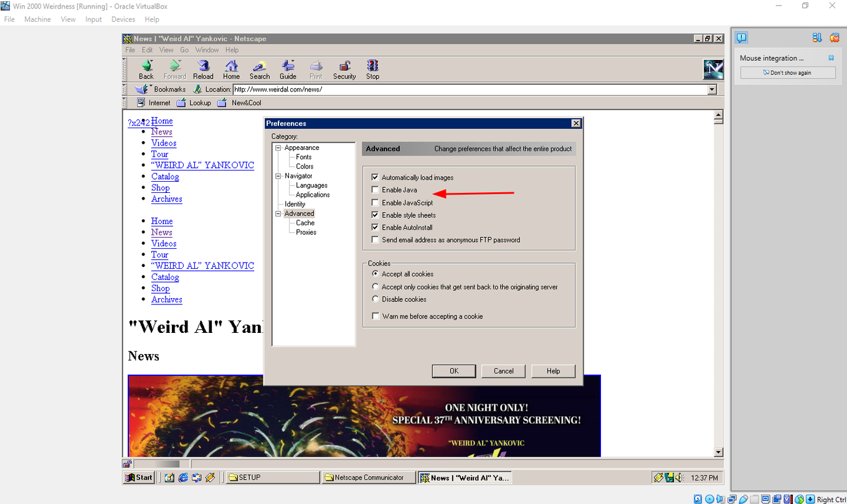Open VirtualBox Input menu
847x504 pixels.
(93, 19)
